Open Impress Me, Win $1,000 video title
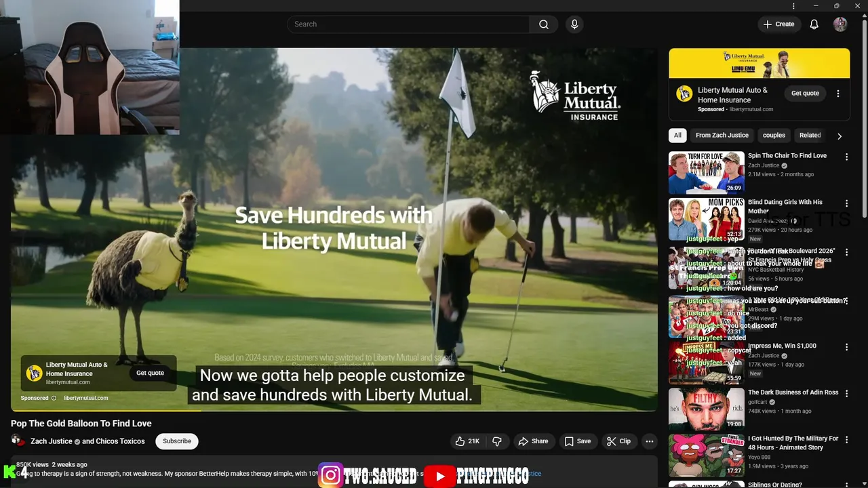 click(782, 346)
